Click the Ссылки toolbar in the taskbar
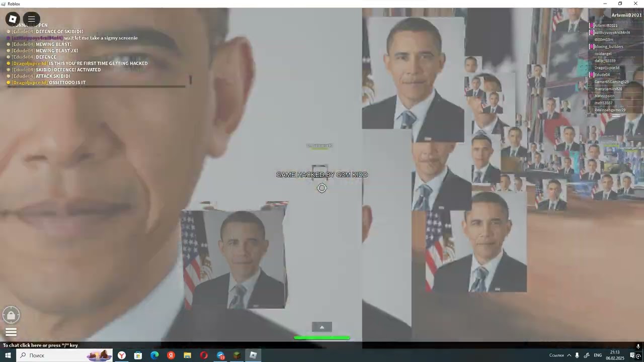 [556, 355]
